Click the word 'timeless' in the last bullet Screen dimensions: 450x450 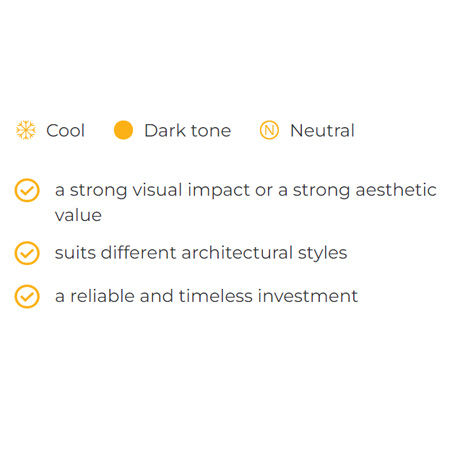point(216,296)
